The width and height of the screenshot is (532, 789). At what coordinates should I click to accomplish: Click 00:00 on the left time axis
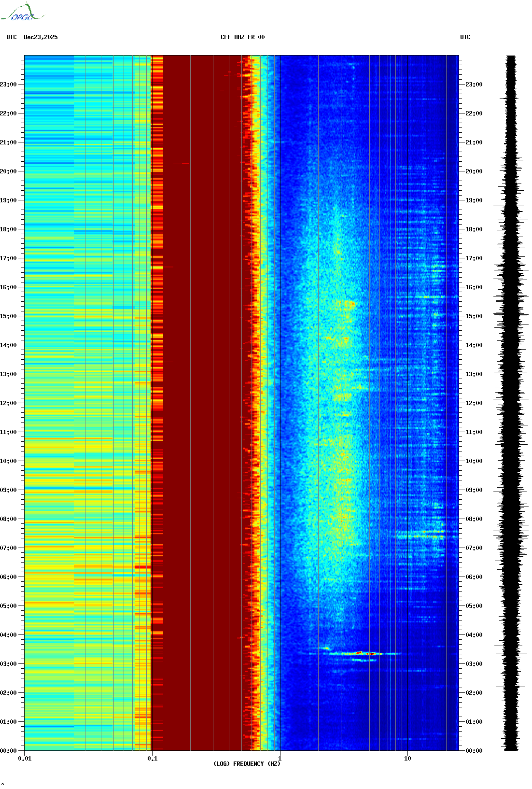(8, 751)
